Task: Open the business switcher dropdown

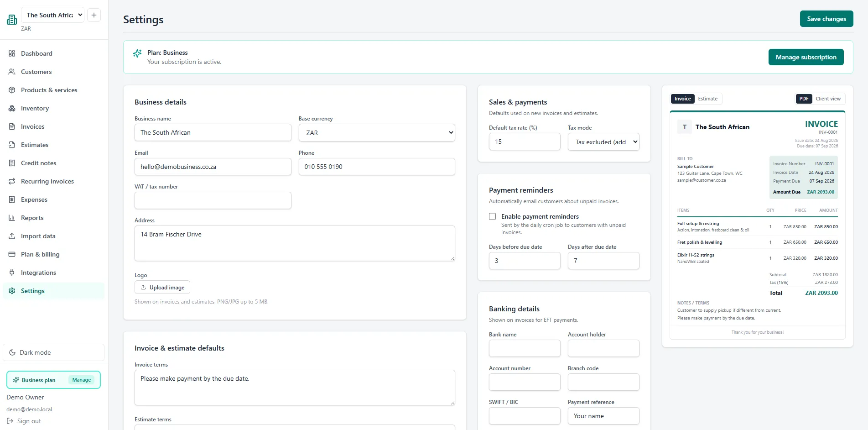Action: point(53,15)
